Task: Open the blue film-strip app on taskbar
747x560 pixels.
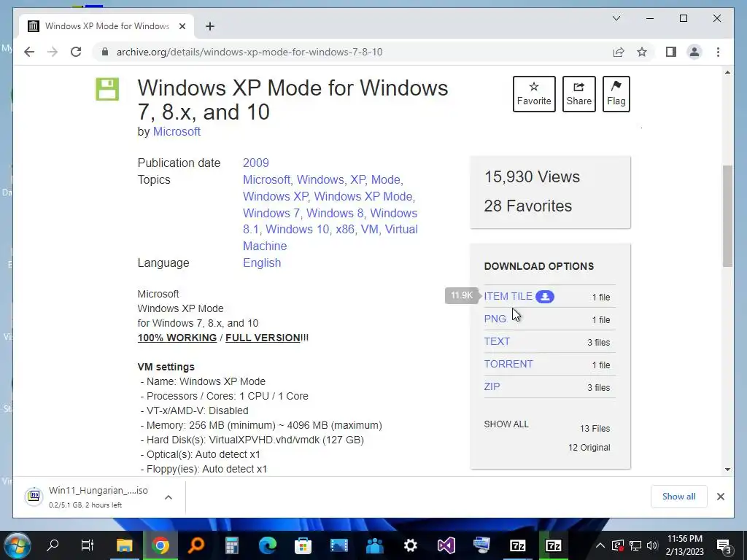Action: pyautogui.click(x=338, y=545)
